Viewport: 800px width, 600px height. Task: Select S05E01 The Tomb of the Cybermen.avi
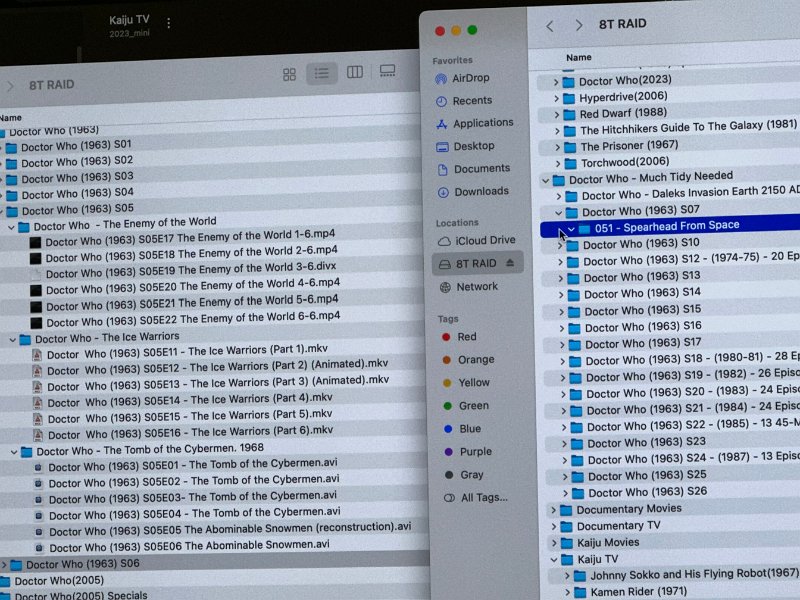click(193, 465)
